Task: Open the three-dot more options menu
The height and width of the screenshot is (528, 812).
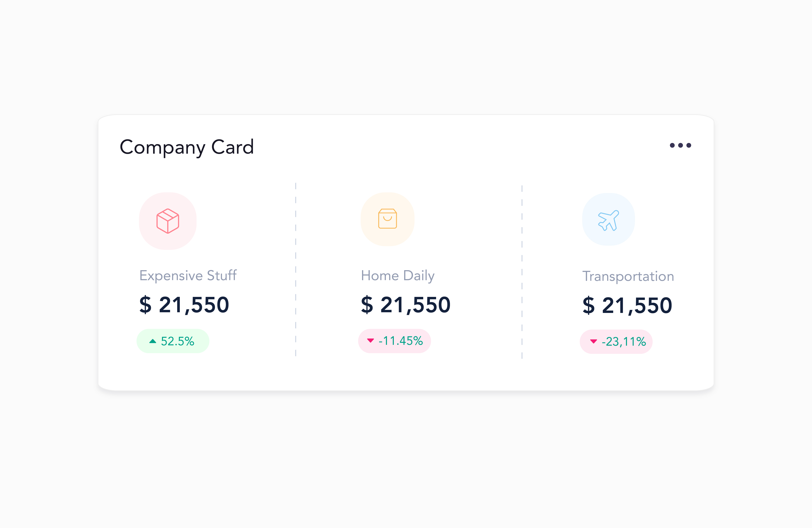Action: pyautogui.click(x=680, y=146)
